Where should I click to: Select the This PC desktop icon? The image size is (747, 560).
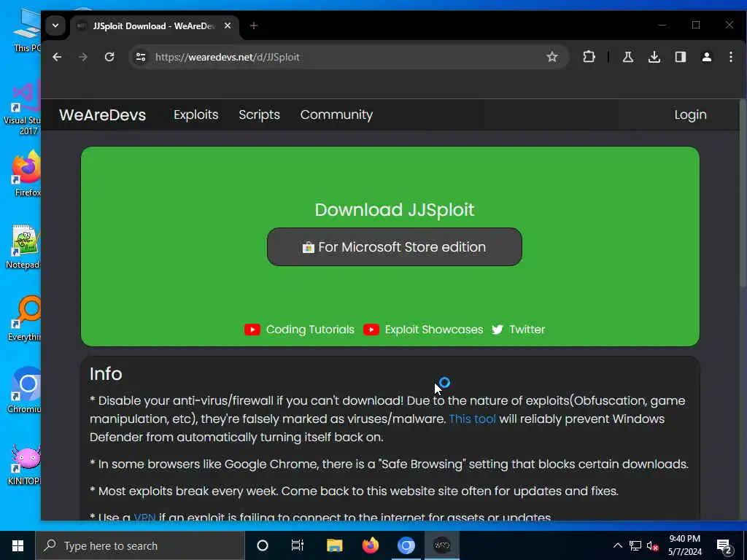[28, 29]
